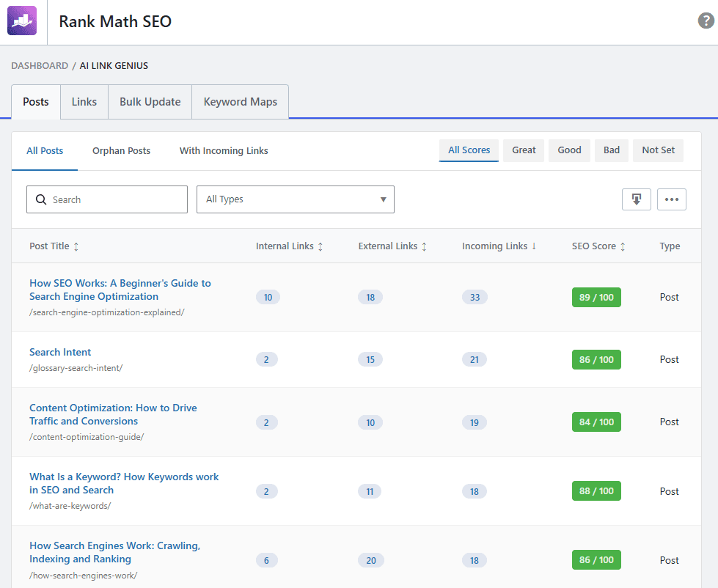The height and width of the screenshot is (588, 718).
Task: Click incoming links 18 for What Is a Keyword
Action: [x=475, y=491]
